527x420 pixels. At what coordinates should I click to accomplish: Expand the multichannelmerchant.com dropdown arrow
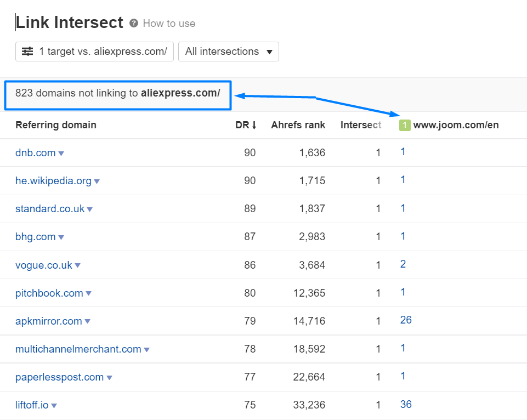146,350
